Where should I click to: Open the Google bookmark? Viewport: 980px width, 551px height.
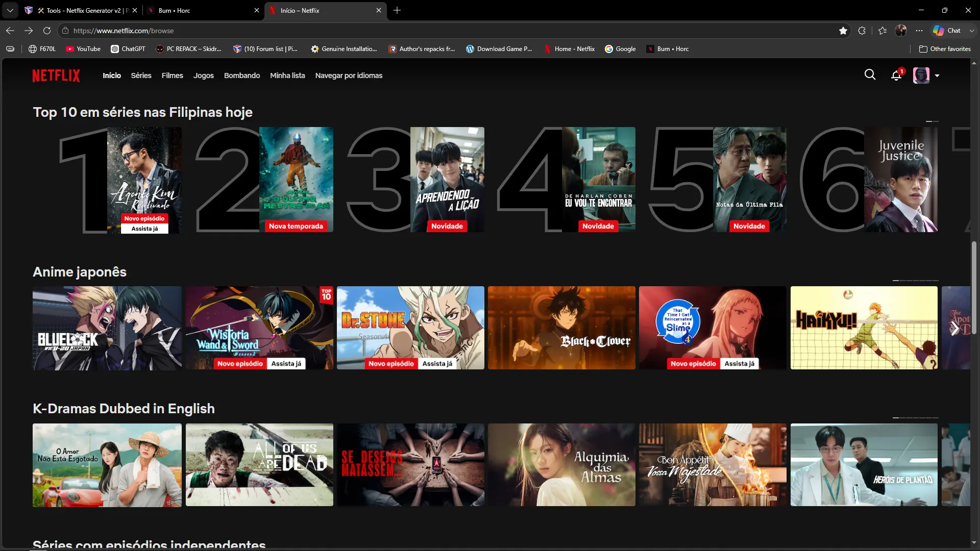[x=620, y=49]
